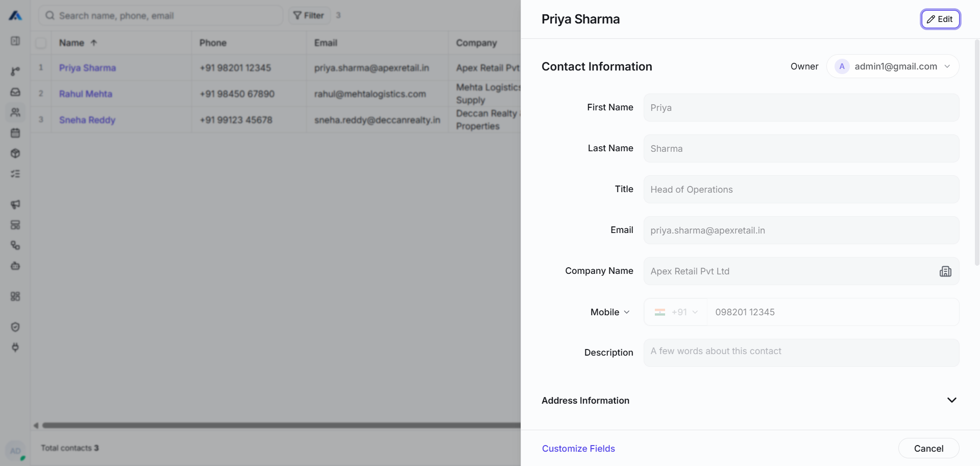Open the Owner dropdown admin1@gmail.com
Image resolution: width=980 pixels, height=466 pixels.
893,66
